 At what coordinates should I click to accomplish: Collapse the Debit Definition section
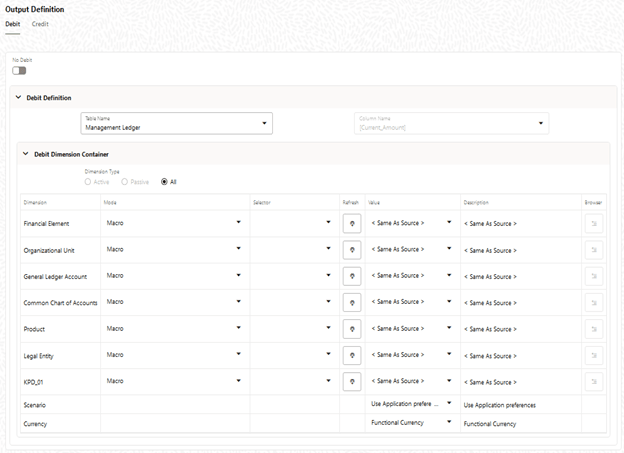point(18,97)
